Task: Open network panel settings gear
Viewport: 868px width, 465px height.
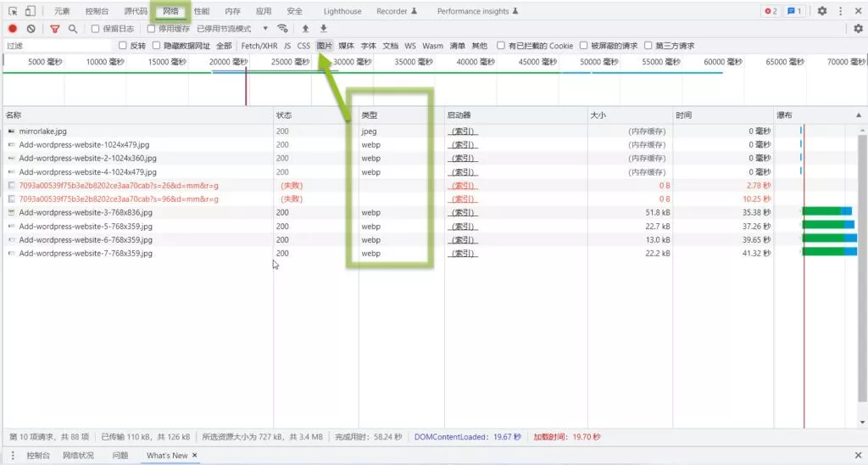Action: click(x=858, y=28)
